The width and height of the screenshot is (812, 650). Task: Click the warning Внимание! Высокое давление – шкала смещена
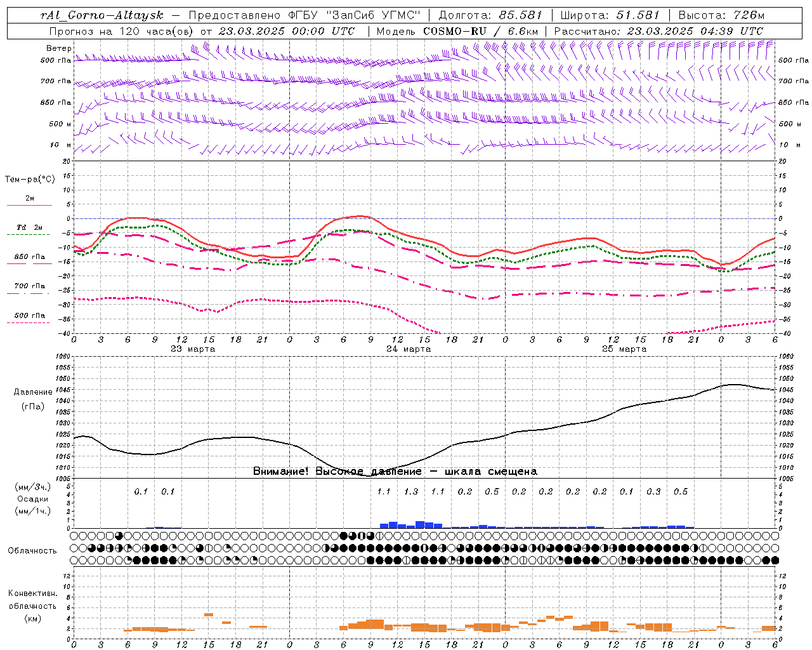395,471
